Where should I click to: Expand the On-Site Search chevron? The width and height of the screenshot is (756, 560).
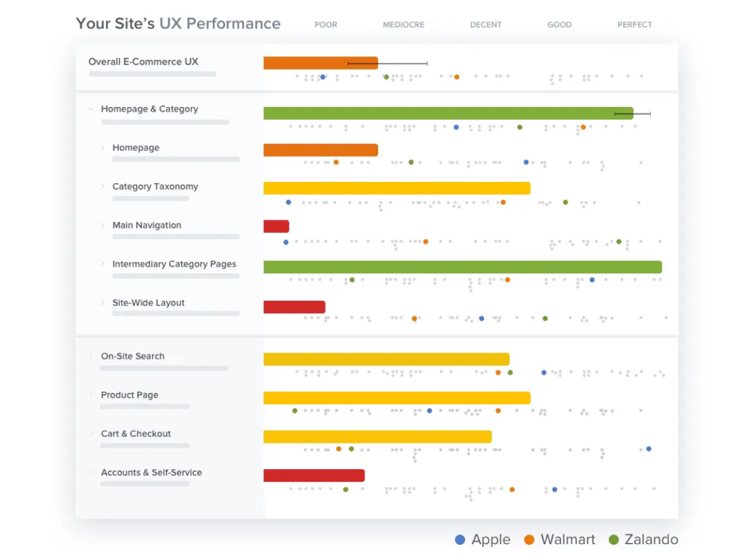pos(91,356)
